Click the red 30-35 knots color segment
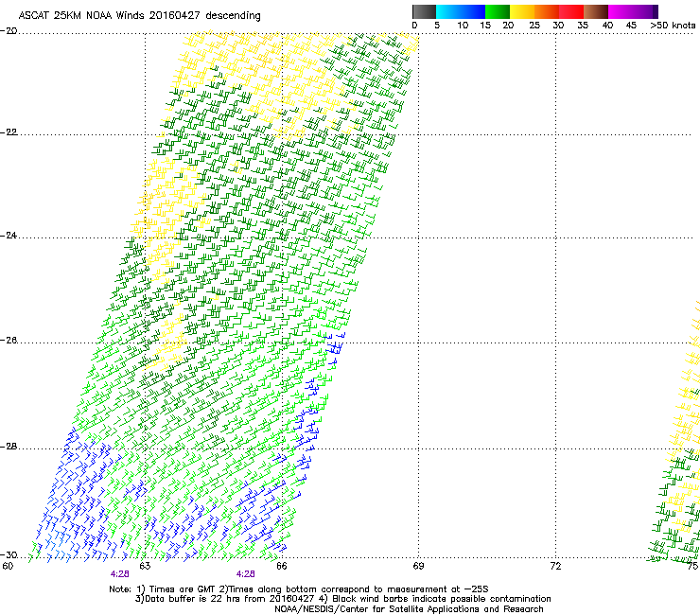Image resolution: width=700 pixels, height=615 pixels. coord(571,11)
